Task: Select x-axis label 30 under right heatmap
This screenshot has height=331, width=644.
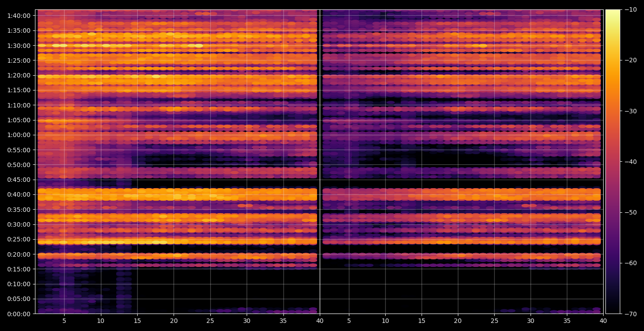Action: [x=531, y=321]
